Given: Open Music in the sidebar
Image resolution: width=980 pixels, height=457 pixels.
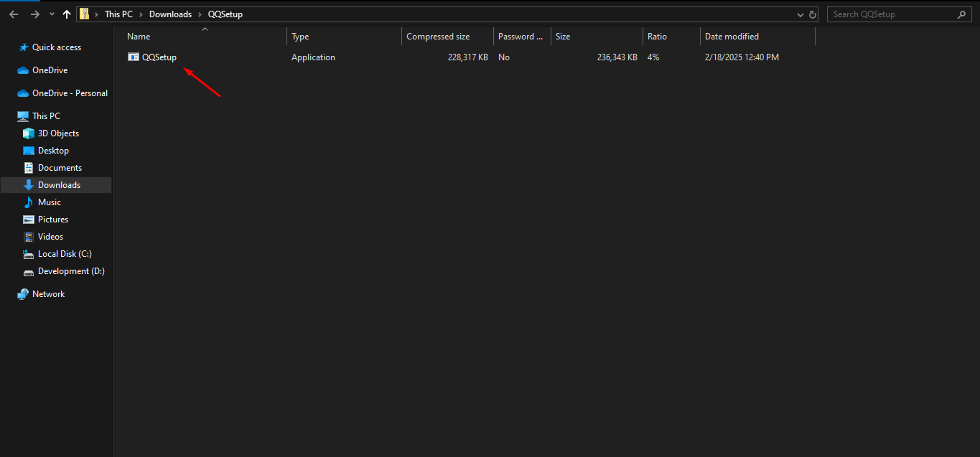Looking at the screenshot, I should pyautogui.click(x=50, y=202).
